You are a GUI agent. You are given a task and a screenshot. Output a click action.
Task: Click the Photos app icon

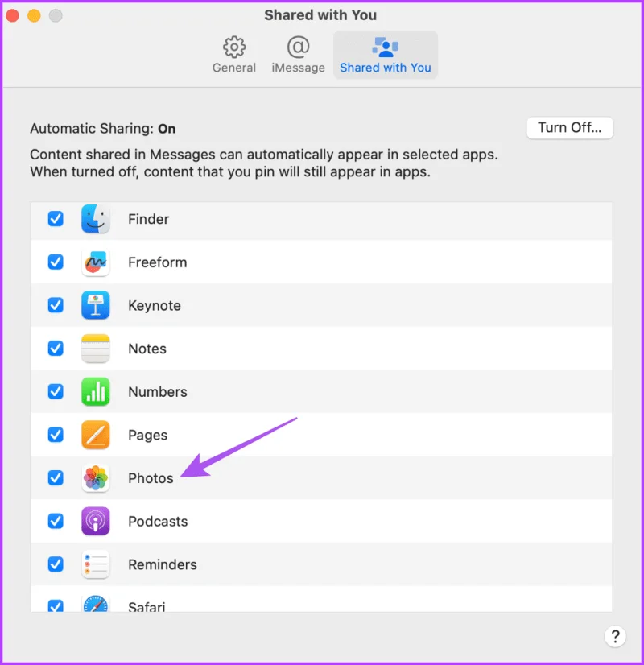pos(95,478)
